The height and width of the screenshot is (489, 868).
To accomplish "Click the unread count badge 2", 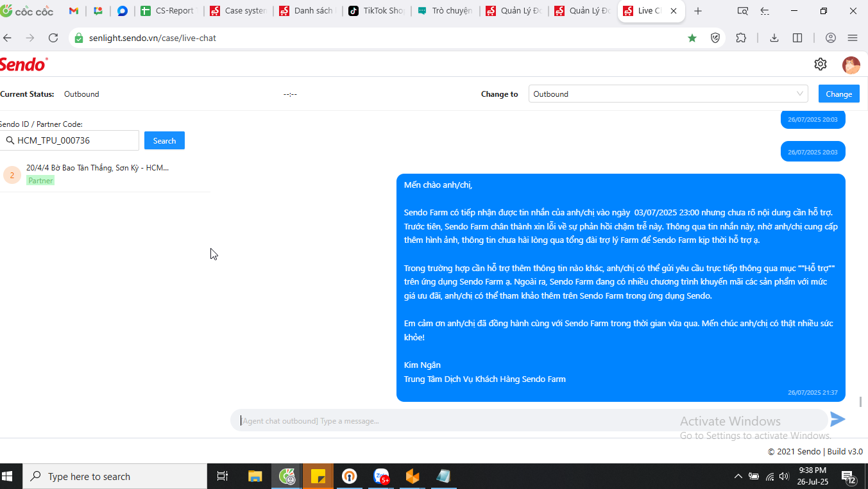I will pyautogui.click(x=12, y=175).
